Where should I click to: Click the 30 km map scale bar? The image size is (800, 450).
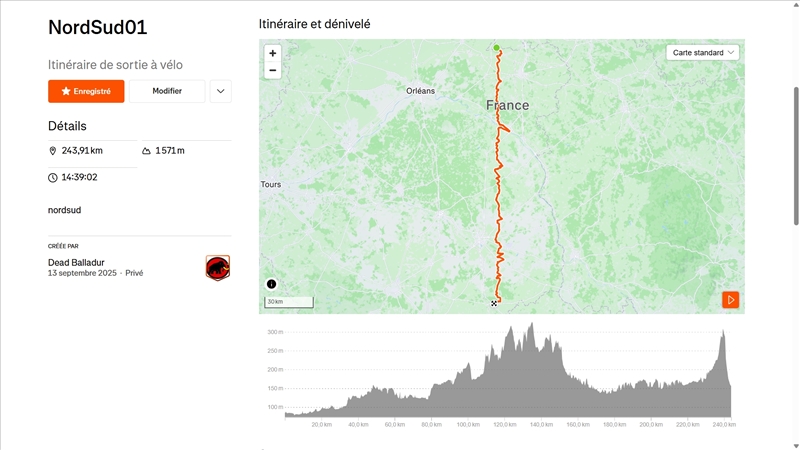[x=289, y=301]
